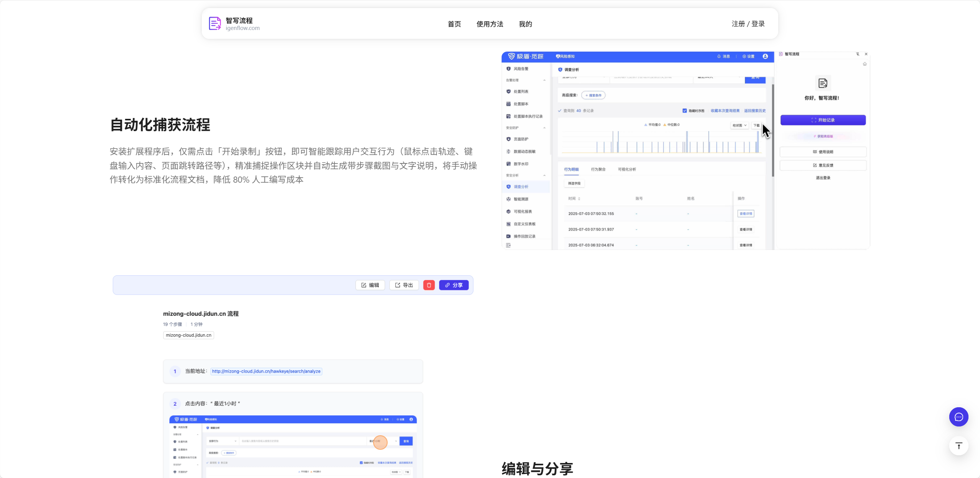Collapse the 安全防护 sidebar section

544,128
